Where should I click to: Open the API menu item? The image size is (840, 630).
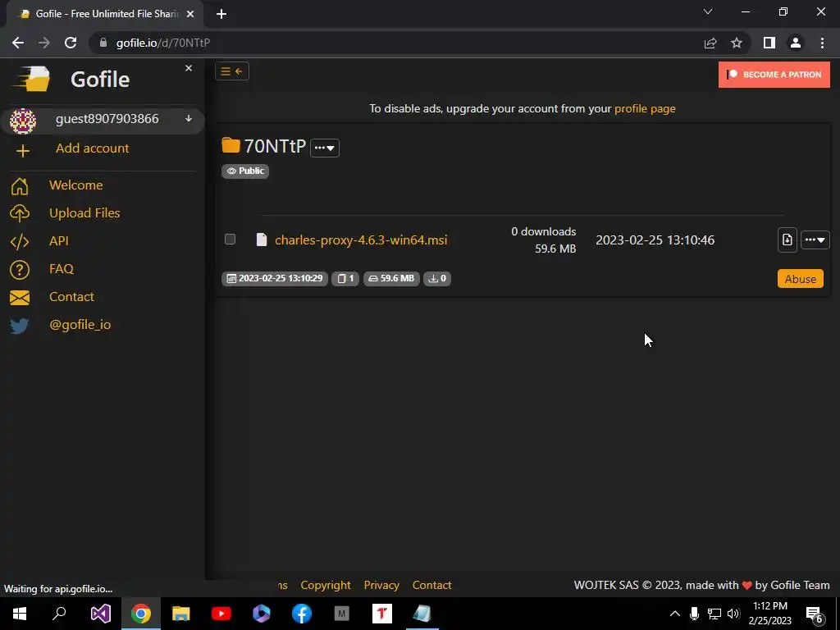pyautogui.click(x=59, y=240)
